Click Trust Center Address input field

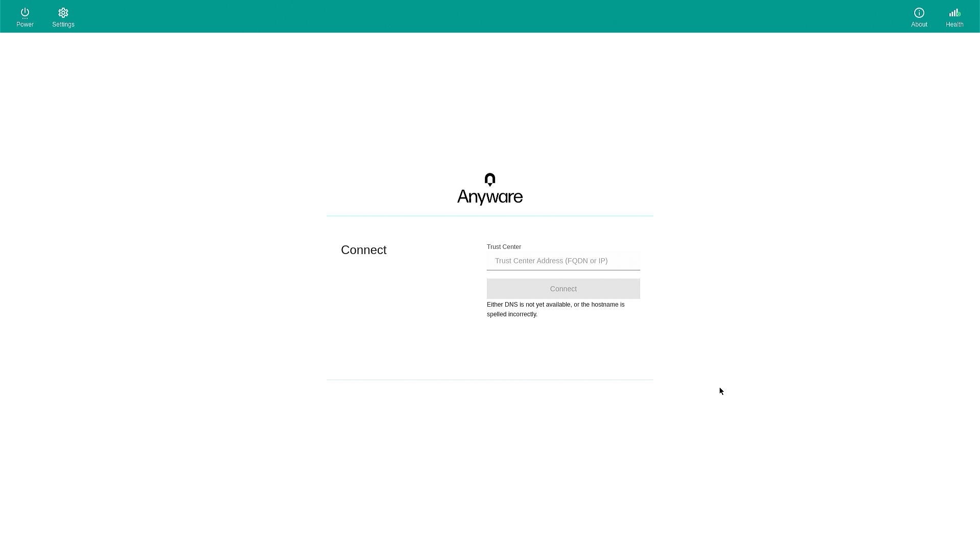pyautogui.click(x=563, y=260)
